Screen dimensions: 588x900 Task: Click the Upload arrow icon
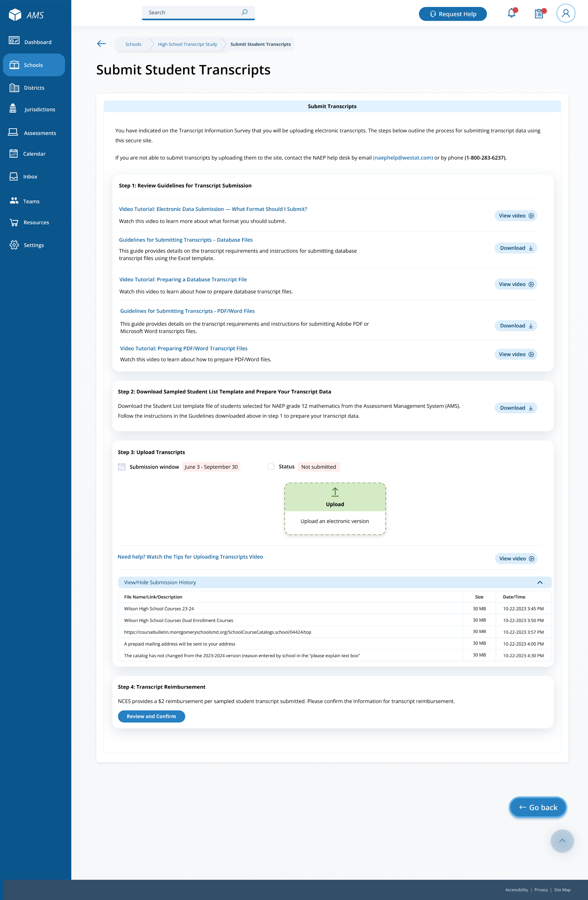pos(335,492)
